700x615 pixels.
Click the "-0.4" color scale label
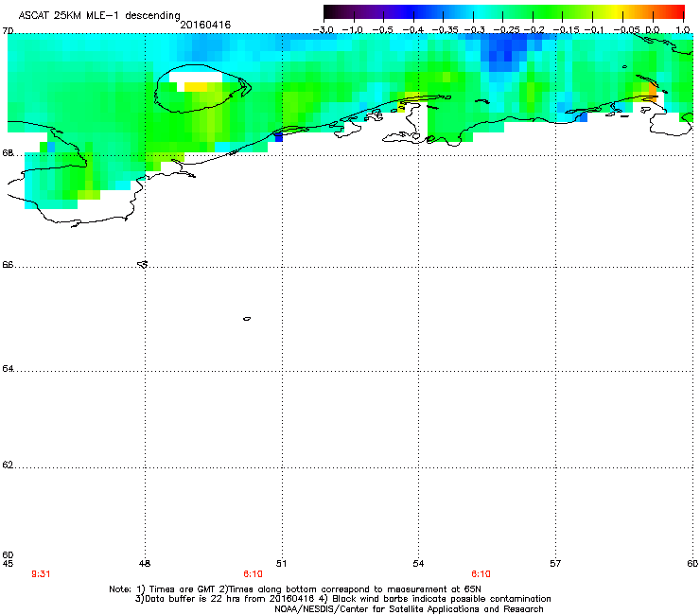pos(412,30)
